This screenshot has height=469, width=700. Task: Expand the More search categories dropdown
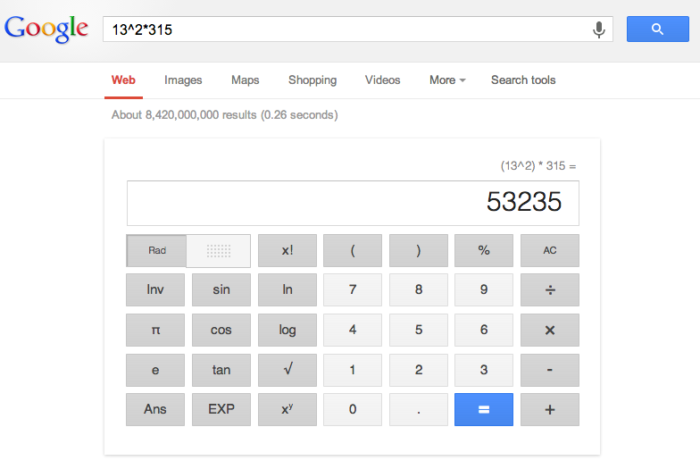pyautogui.click(x=447, y=80)
